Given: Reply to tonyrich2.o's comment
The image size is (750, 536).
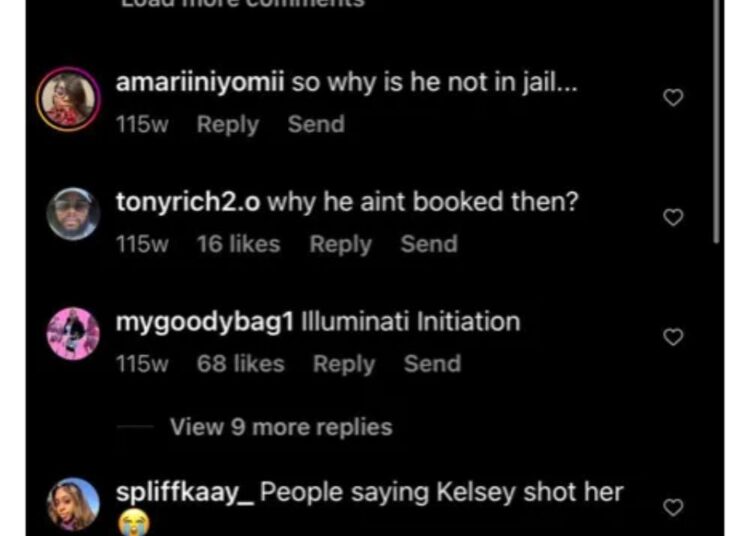Looking at the screenshot, I should click(340, 244).
